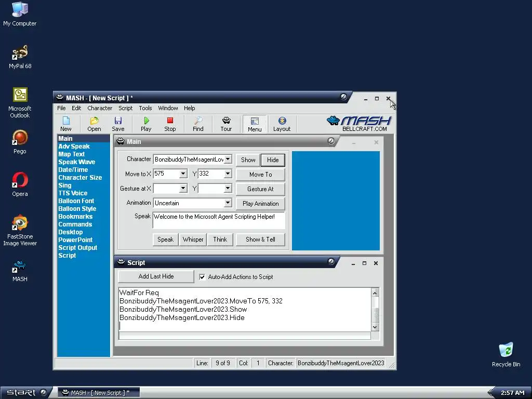Image resolution: width=532 pixels, height=399 pixels.
Task: Click the MASH taskbar button
Action: [98, 393]
